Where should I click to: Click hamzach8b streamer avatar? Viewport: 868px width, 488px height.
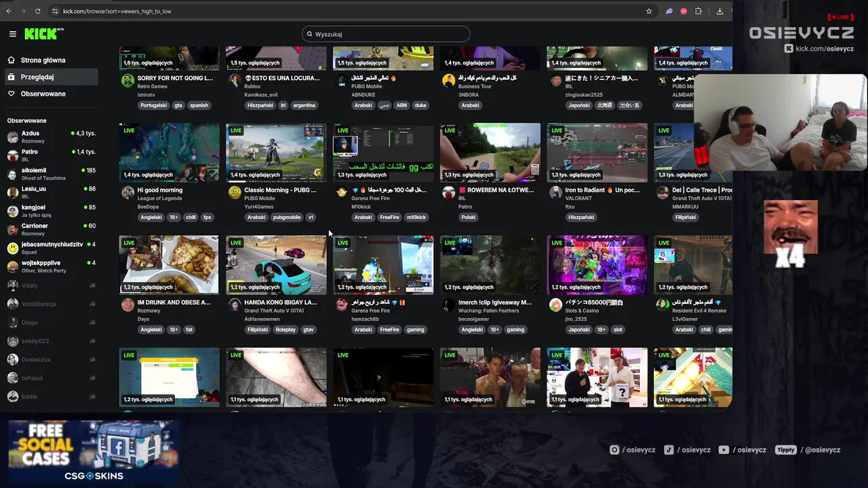pyautogui.click(x=342, y=305)
